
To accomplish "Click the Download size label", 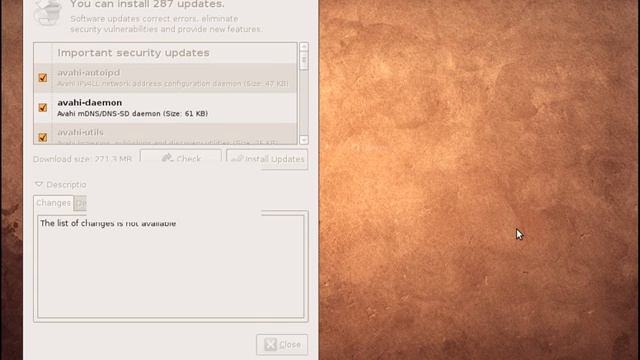I will [82, 159].
